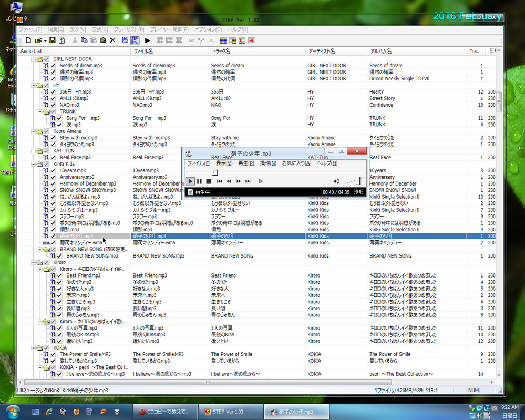The height and width of the screenshot is (420, 525).
Task: Open STEP 編集(E) menu
Action: pyautogui.click(x=56, y=29)
